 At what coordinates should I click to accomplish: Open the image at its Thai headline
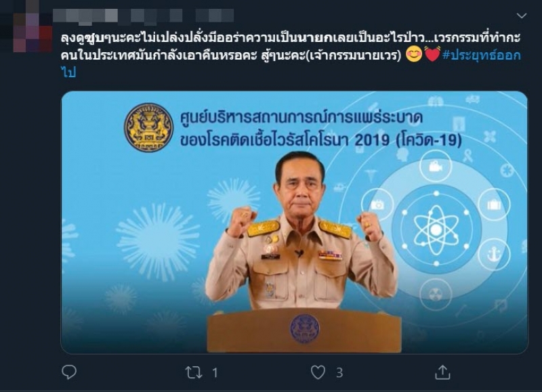pos(320,129)
